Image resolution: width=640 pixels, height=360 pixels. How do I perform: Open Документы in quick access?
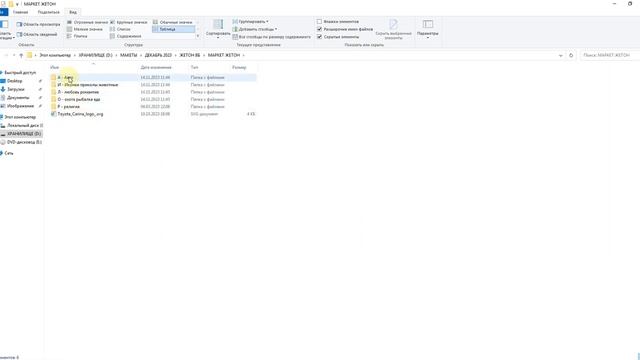coord(18,98)
